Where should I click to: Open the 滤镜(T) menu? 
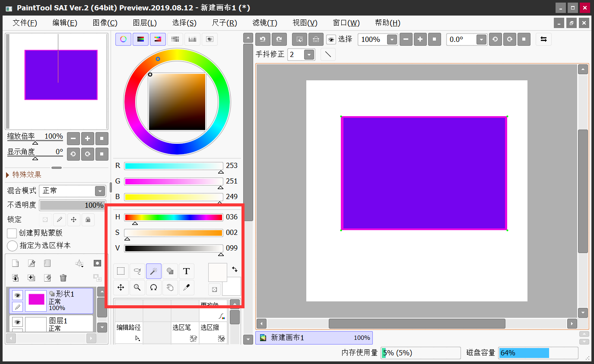[265, 23]
